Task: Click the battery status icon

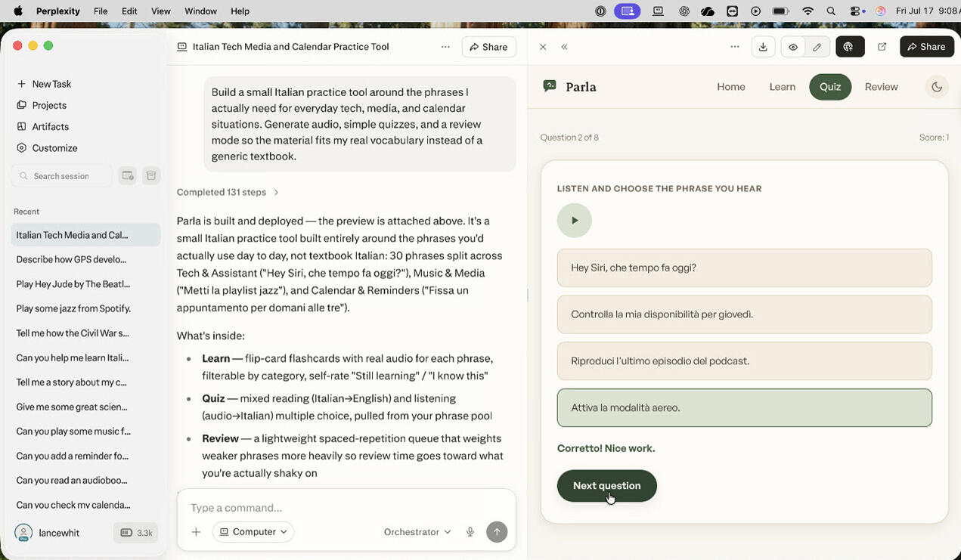Action: pos(781,11)
